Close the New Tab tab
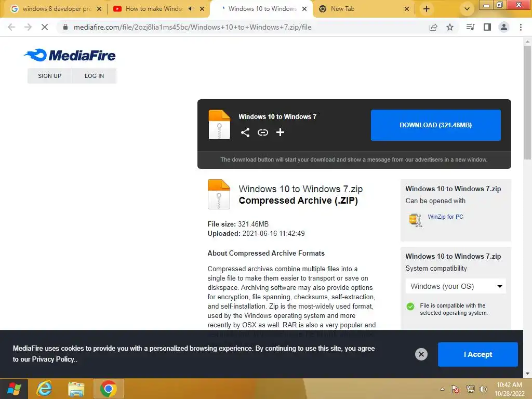 coord(407,9)
